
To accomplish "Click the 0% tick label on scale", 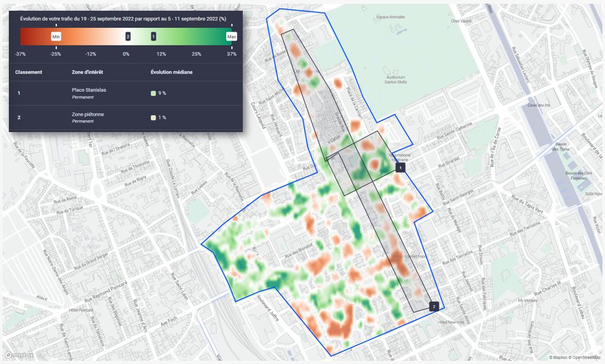I will (x=126, y=54).
